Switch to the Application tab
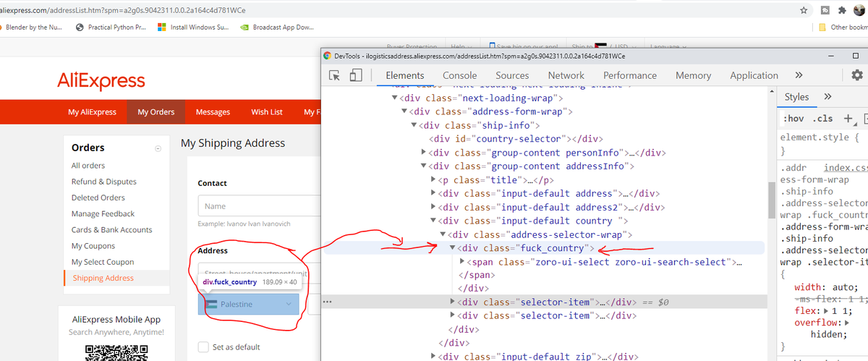This screenshot has height=361, width=868. click(754, 75)
